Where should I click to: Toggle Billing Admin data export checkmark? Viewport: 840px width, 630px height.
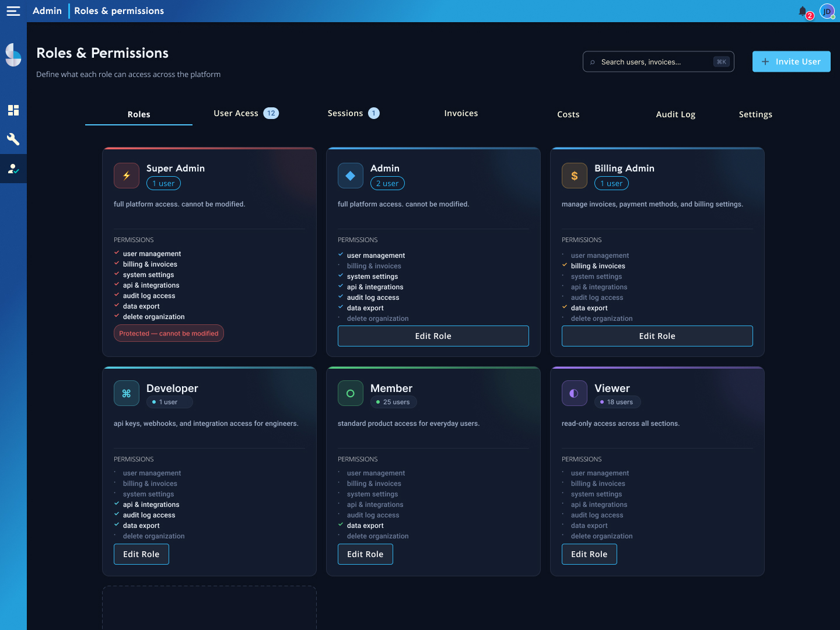pyautogui.click(x=565, y=307)
